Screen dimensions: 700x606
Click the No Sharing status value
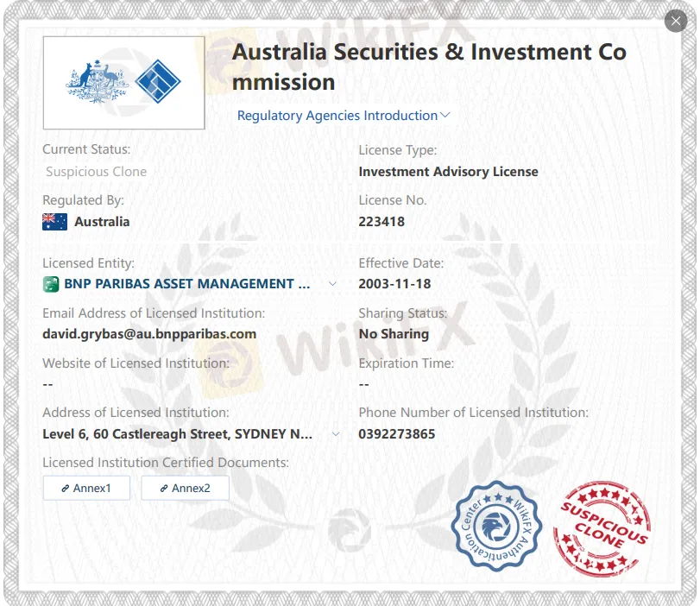pos(394,333)
